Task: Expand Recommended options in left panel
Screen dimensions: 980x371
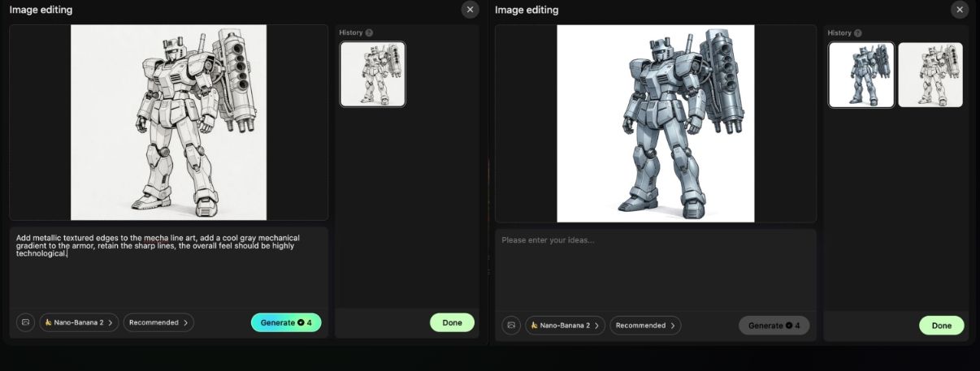Action: (x=158, y=322)
